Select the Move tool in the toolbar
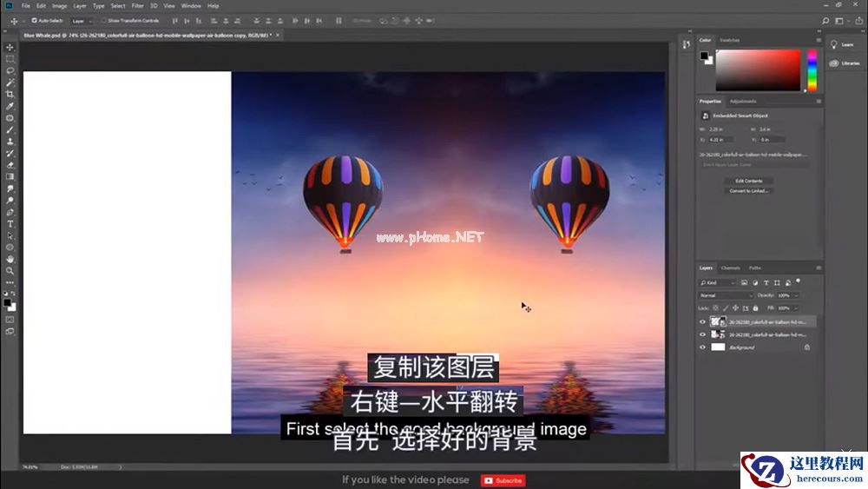Screen dimensions: 868x489 click(10, 48)
